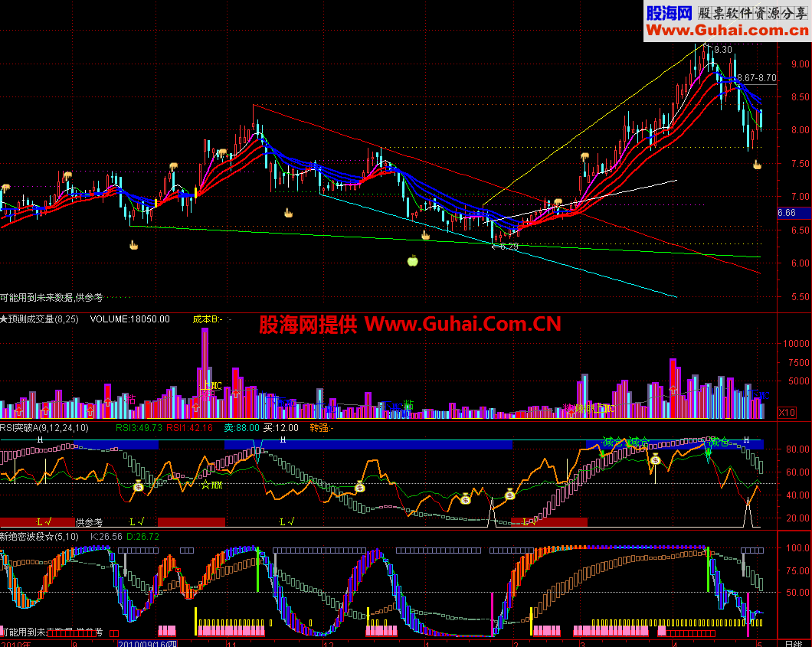The image size is (812, 647).
Task: Click the 9.00 price axis label
Action: [x=800, y=64]
